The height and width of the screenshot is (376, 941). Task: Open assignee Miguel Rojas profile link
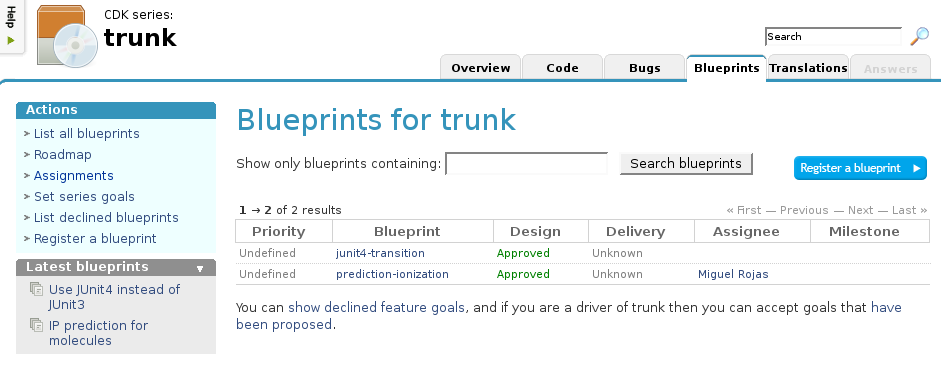point(733,274)
